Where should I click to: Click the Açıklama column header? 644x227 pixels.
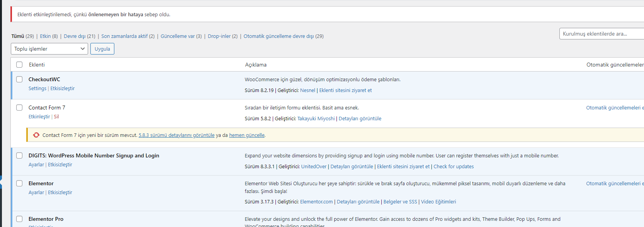(256, 65)
